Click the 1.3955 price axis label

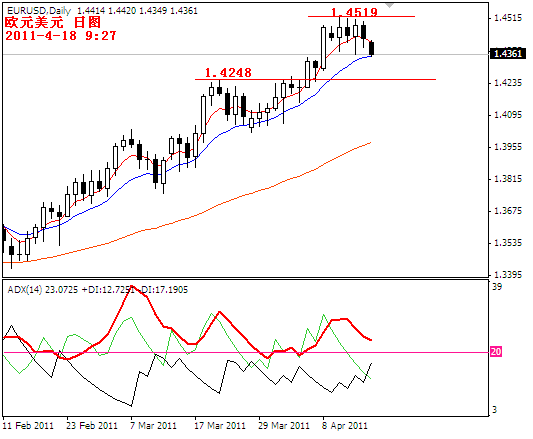pos(508,147)
